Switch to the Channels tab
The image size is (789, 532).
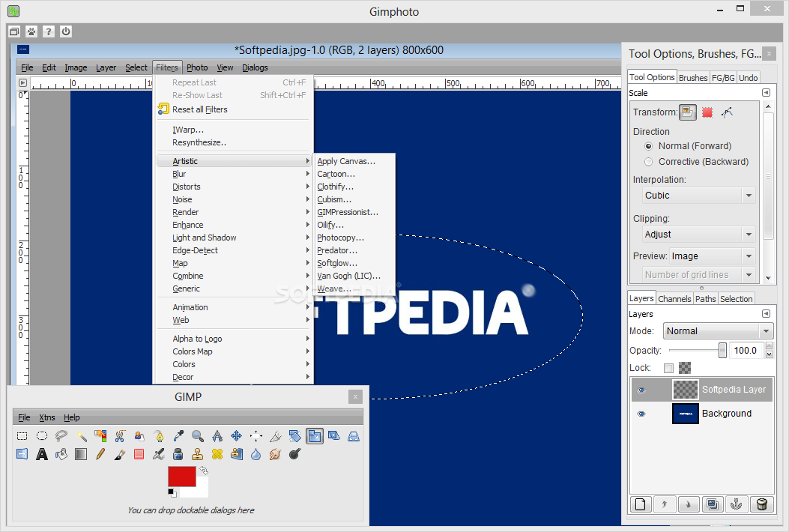point(674,298)
